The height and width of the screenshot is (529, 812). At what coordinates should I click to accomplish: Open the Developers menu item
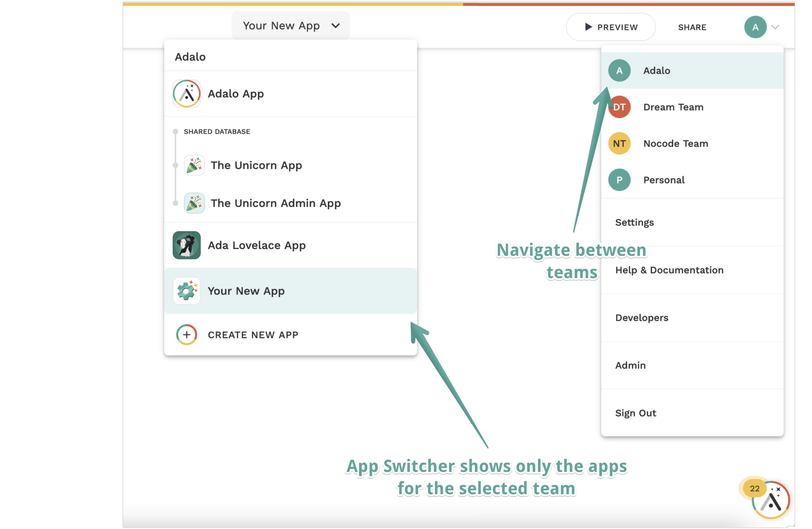coord(692,318)
